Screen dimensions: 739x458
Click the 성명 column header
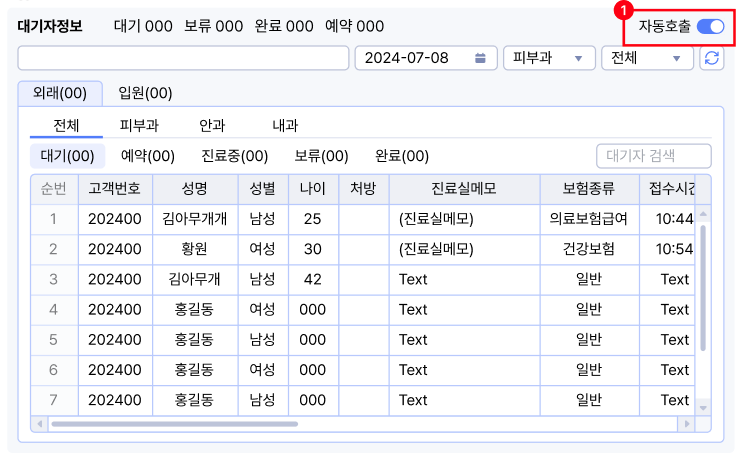(x=195, y=189)
